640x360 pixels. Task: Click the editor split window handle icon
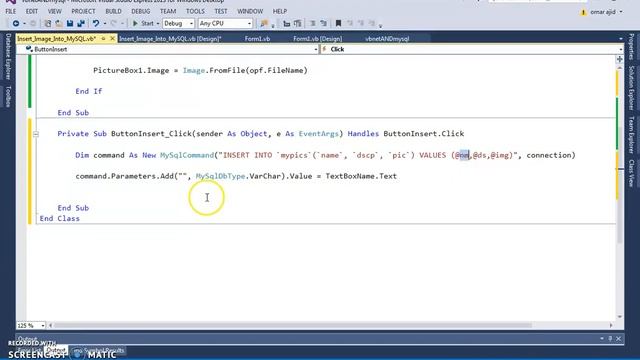click(620, 60)
